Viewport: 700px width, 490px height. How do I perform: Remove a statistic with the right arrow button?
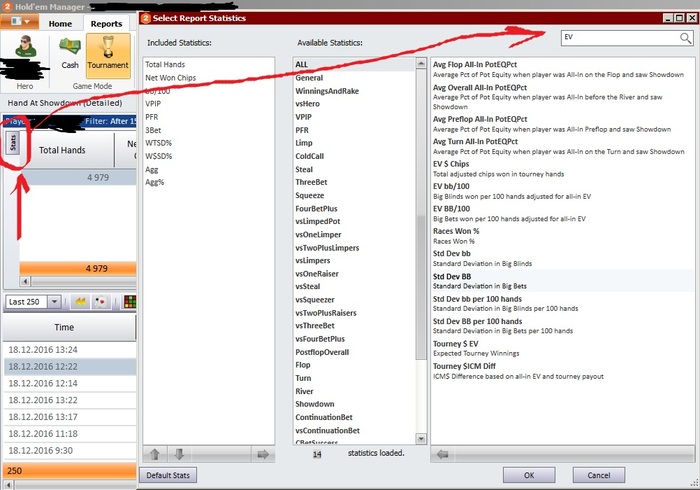tap(263, 454)
